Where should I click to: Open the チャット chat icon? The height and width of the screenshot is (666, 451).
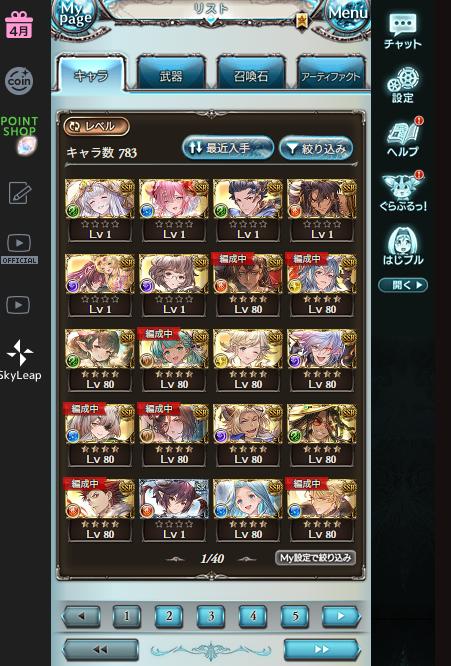pyautogui.click(x=403, y=31)
